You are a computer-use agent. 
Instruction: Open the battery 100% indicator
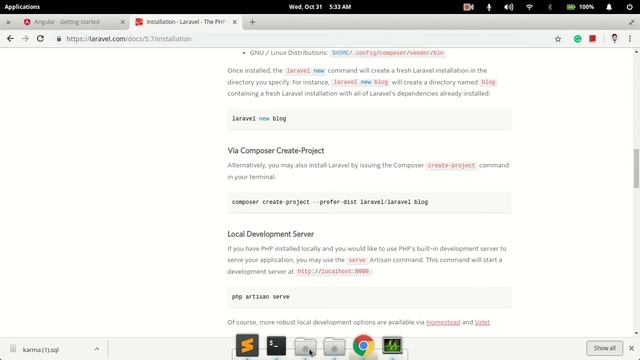tap(580, 7)
